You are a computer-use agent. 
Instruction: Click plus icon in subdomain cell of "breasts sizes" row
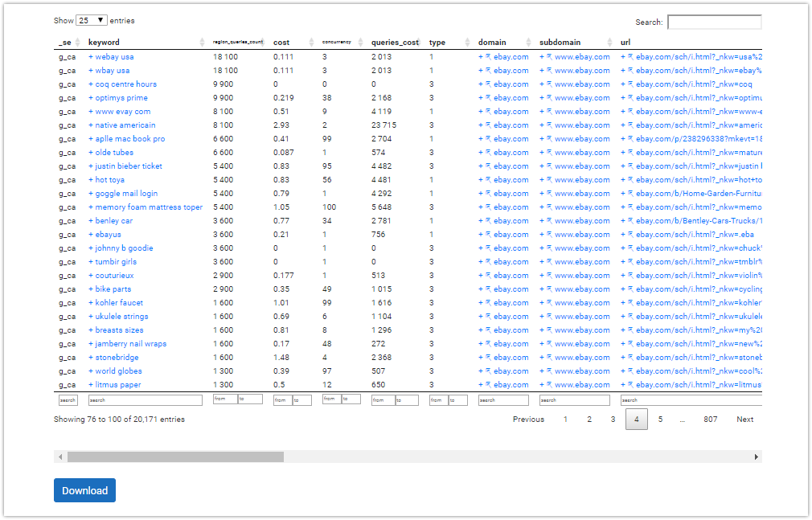[x=542, y=330]
